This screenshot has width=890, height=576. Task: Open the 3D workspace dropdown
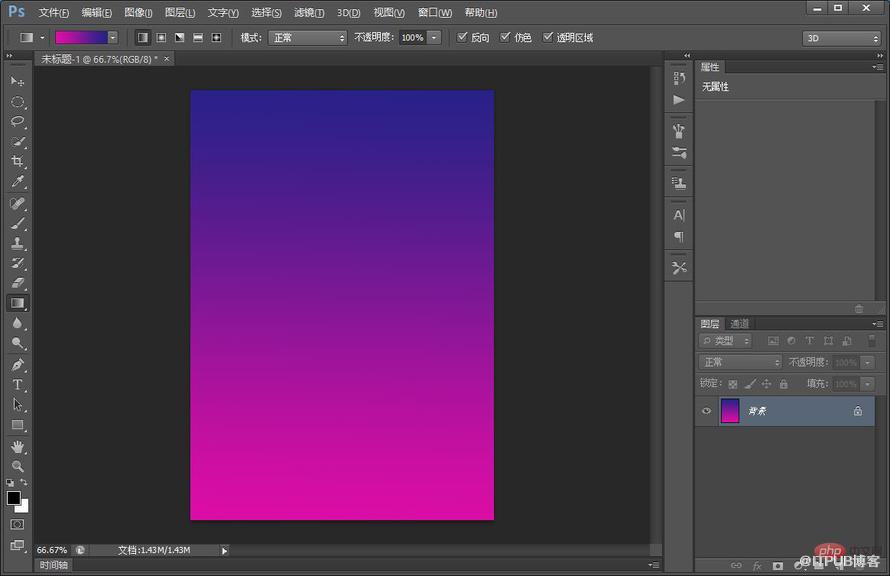coord(841,38)
